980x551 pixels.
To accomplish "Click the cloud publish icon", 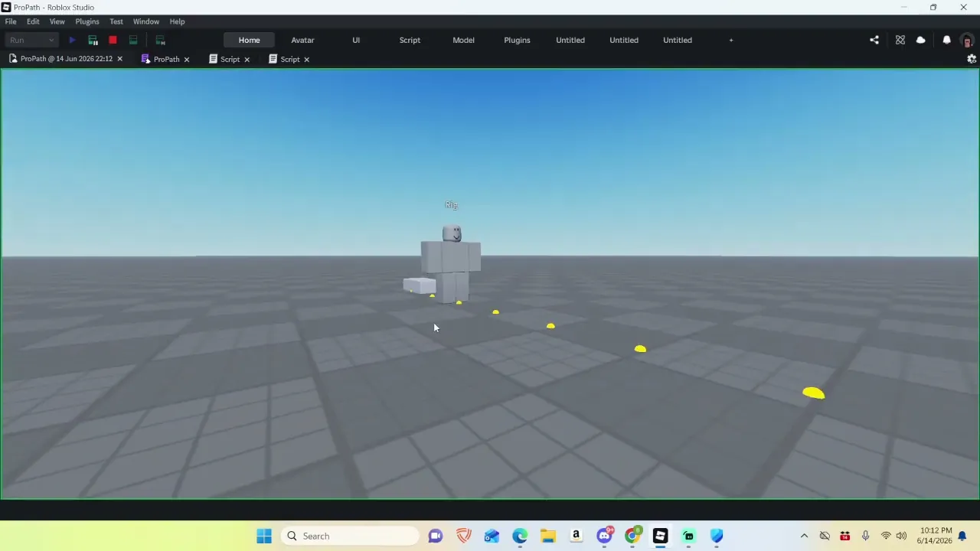I will point(920,40).
